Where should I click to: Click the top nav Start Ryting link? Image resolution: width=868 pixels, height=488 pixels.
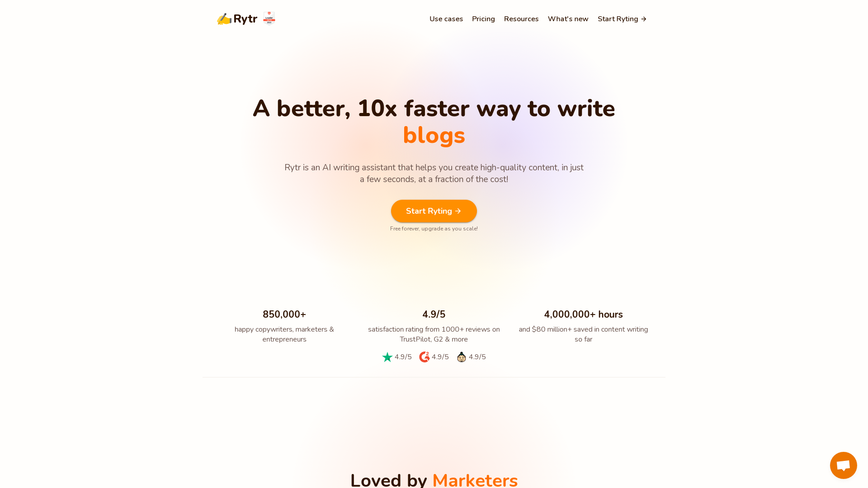[623, 19]
